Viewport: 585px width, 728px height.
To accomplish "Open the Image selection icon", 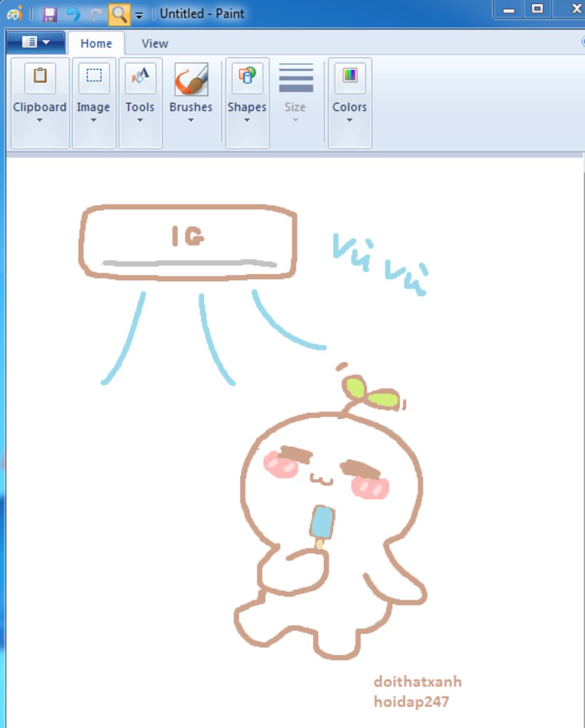I will click(x=93, y=77).
